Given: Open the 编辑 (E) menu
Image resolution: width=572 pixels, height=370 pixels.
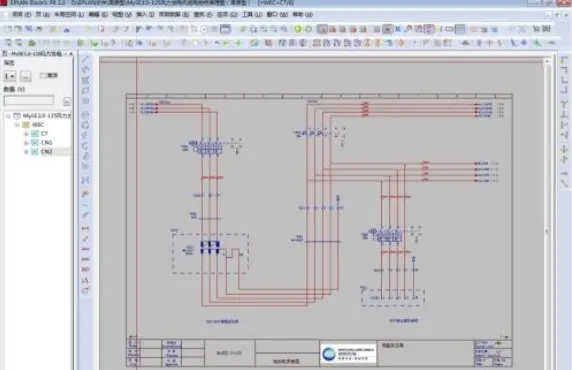Looking at the screenshot, I should tap(98, 15).
